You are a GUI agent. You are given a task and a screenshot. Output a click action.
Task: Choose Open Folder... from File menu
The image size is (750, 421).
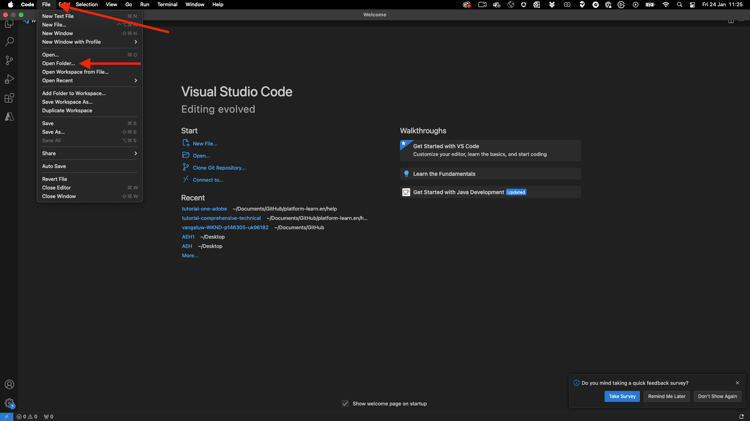pos(59,63)
